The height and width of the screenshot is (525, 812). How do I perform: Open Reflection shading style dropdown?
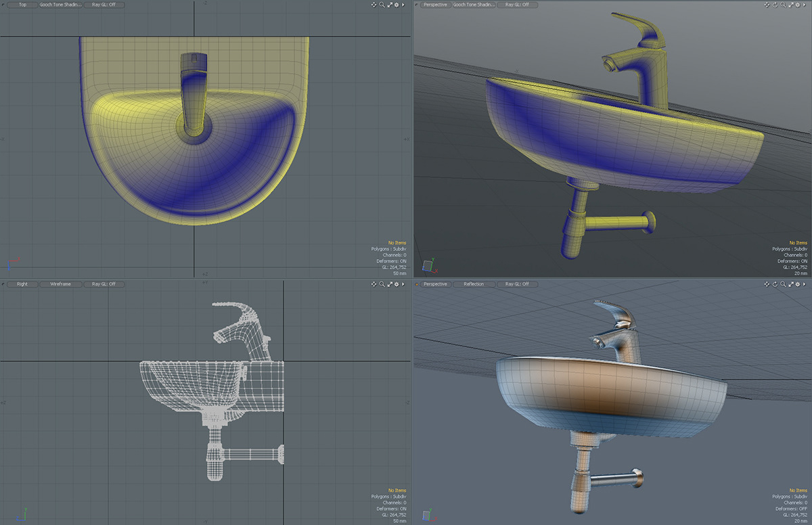pos(474,284)
